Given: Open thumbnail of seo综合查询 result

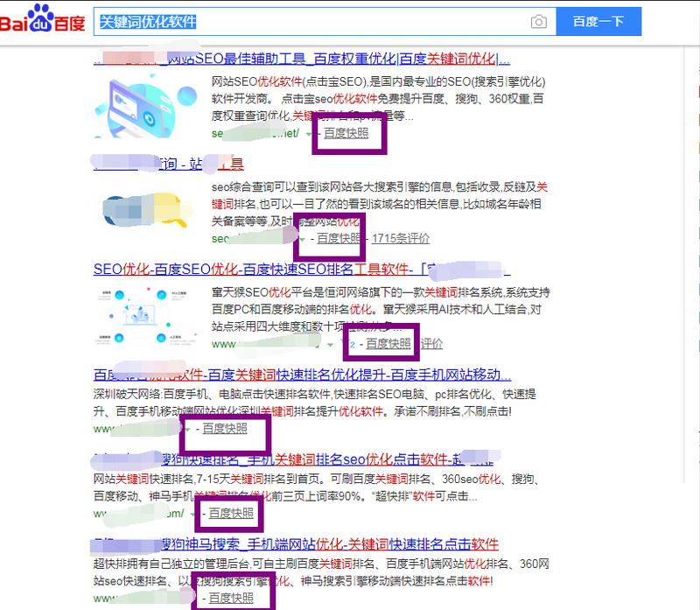Looking at the screenshot, I should tap(146, 210).
